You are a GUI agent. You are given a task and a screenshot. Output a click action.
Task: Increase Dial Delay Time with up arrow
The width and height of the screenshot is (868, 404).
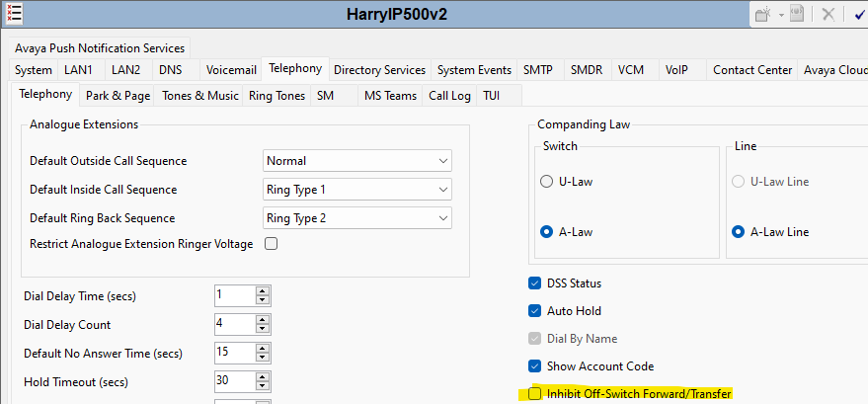(x=263, y=291)
